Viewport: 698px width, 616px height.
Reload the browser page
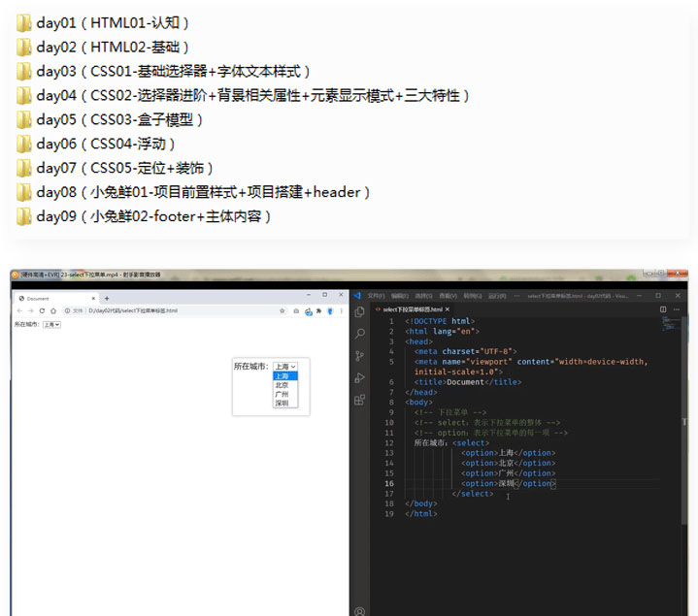click(42, 310)
